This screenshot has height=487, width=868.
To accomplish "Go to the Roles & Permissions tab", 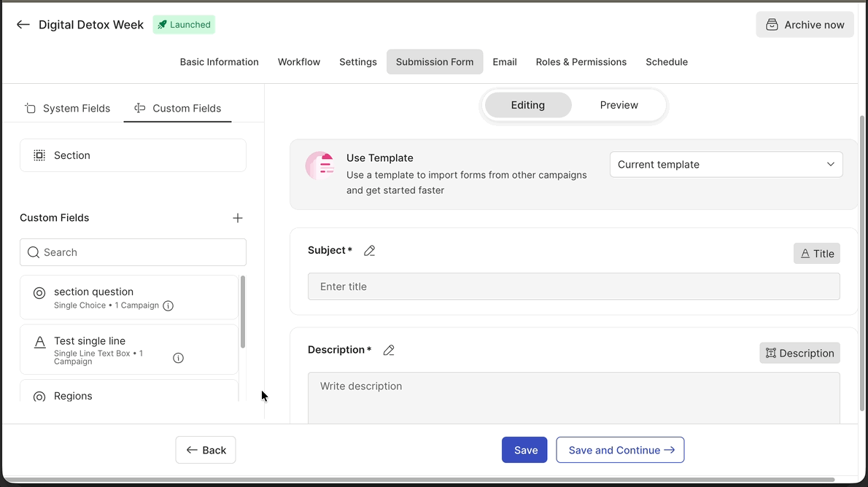I will tap(581, 62).
